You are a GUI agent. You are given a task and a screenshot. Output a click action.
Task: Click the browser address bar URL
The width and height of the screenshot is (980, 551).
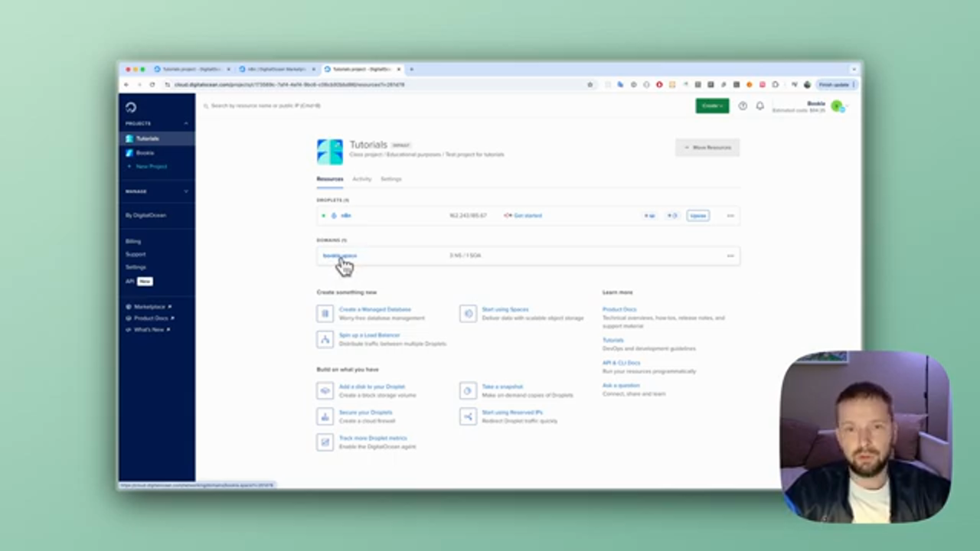coord(289,84)
